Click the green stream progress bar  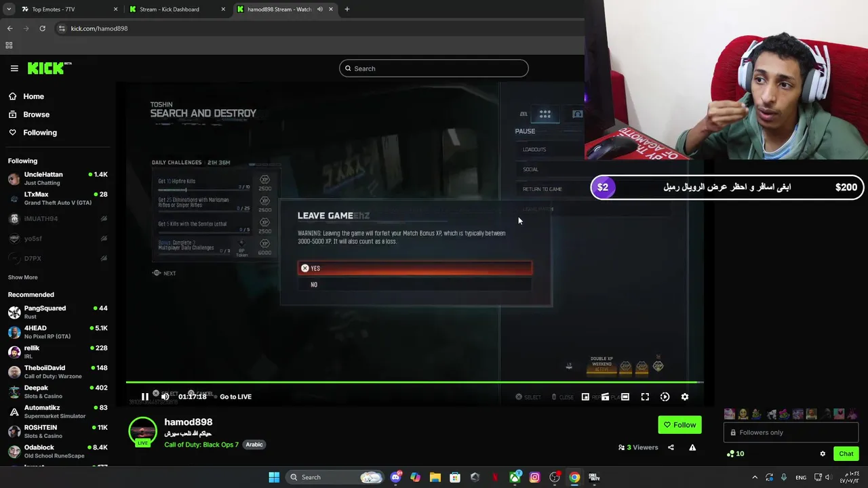click(414, 382)
